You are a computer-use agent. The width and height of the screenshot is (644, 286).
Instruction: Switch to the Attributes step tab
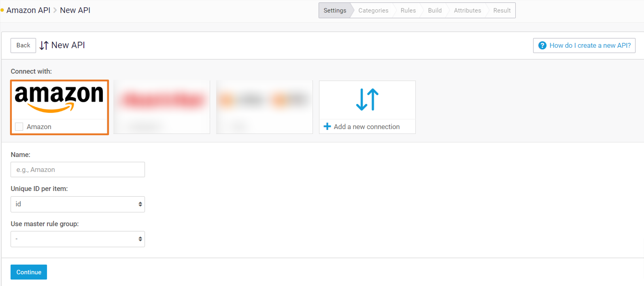pos(468,11)
